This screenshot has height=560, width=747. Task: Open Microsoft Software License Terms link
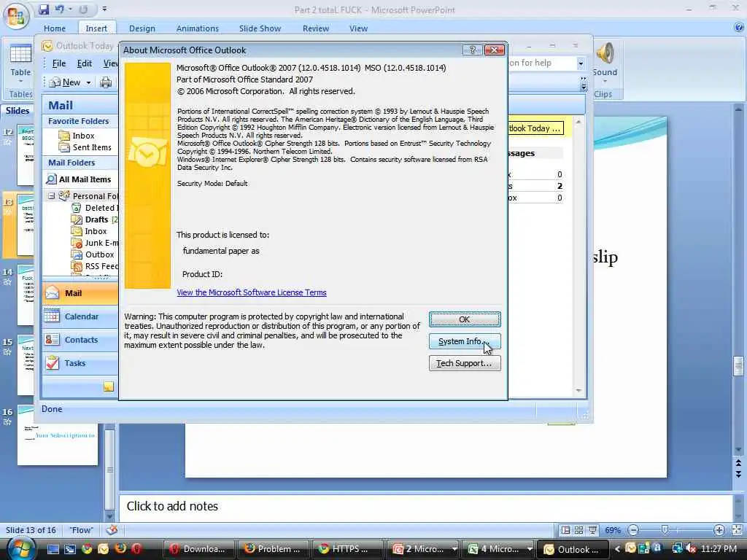pos(252,292)
